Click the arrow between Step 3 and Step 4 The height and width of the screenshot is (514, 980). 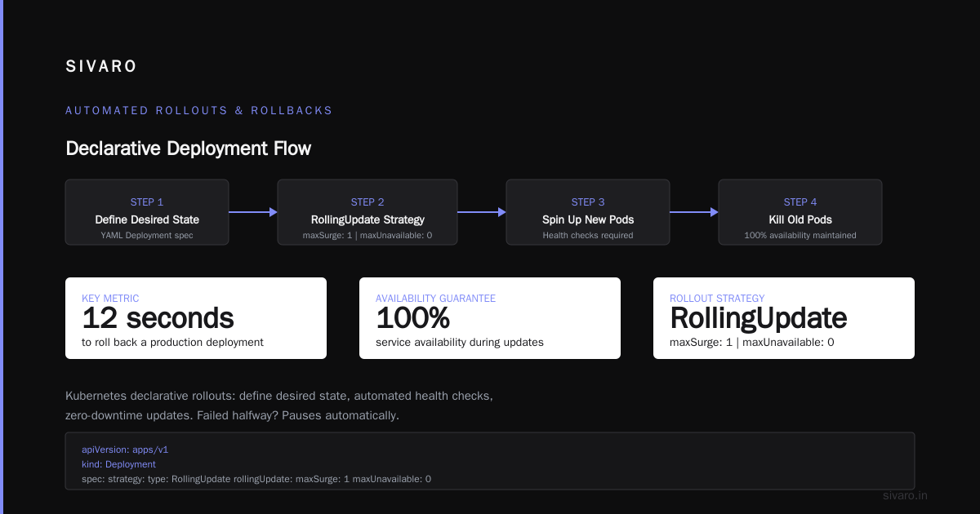(694, 212)
